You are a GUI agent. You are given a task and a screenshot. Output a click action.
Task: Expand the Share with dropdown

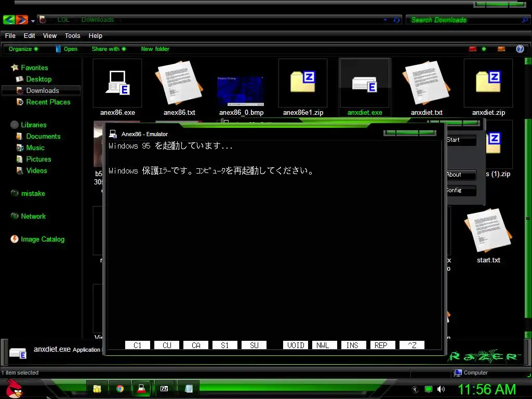tap(109, 49)
